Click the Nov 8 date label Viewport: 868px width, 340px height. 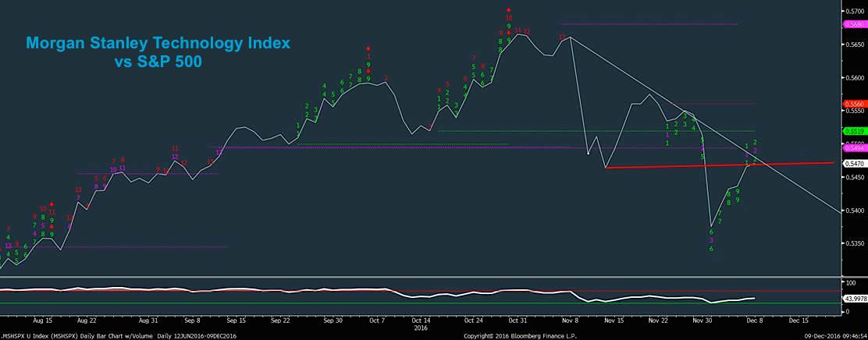(570, 320)
